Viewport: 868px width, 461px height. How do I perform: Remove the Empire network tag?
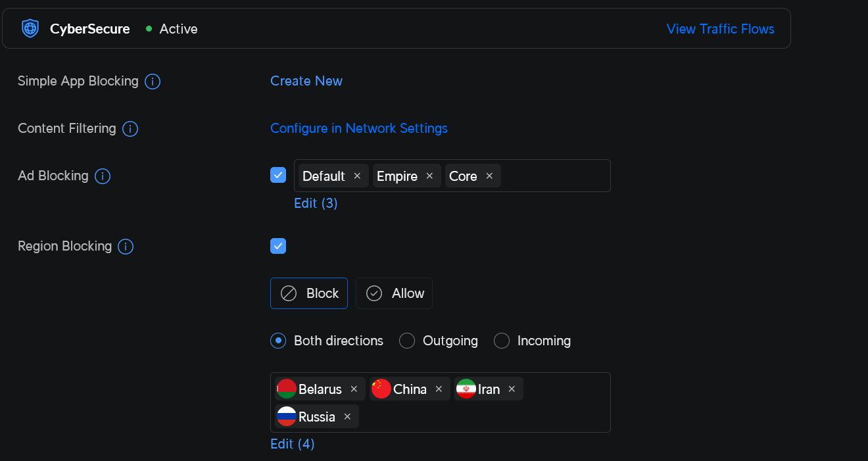point(429,176)
